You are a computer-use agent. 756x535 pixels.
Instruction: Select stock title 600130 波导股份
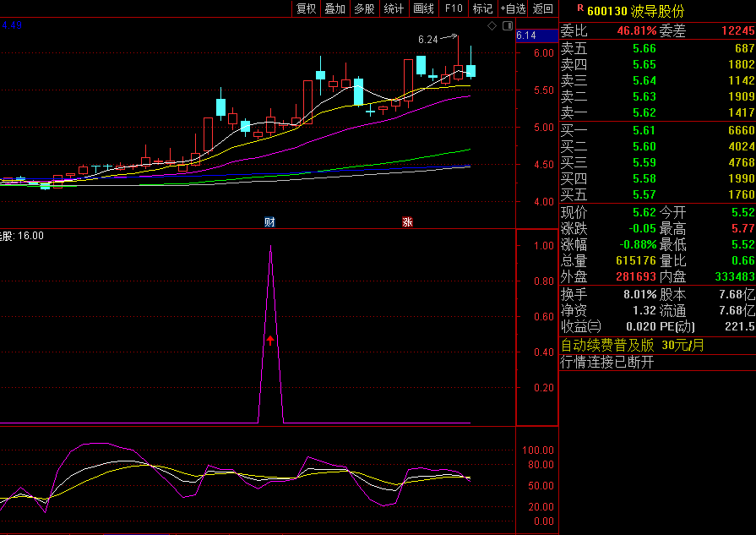(x=635, y=11)
